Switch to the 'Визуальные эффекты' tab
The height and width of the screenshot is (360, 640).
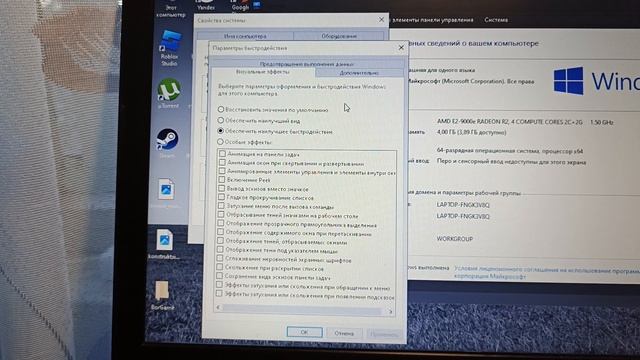click(x=263, y=72)
